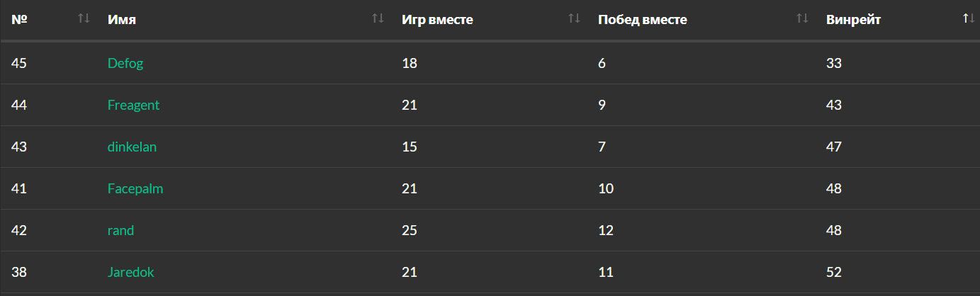Open Freagent player link
Image resolution: width=980 pixels, height=296 pixels.
point(133,106)
